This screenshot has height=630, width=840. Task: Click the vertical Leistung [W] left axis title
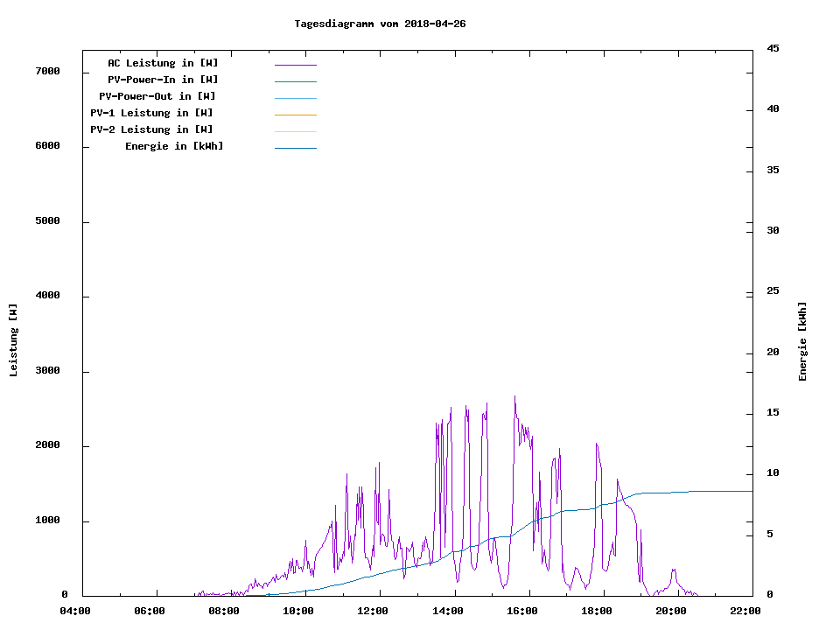pos(13,340)
